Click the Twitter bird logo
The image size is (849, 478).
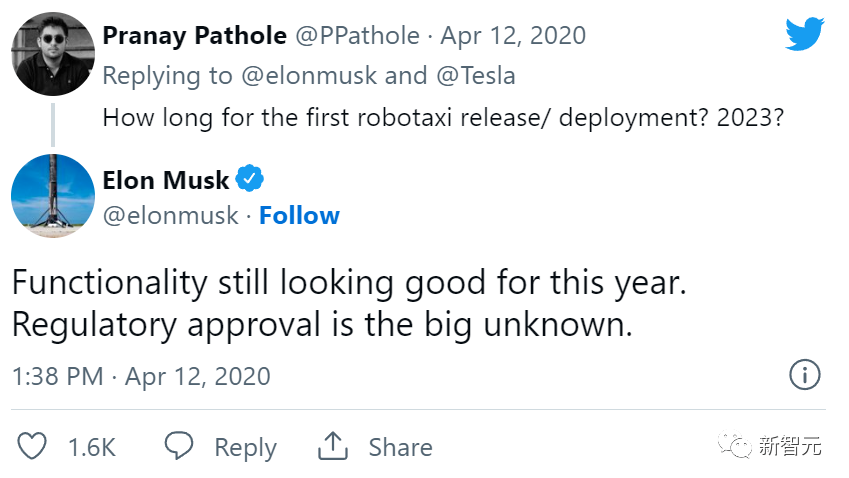click(804, 33)
